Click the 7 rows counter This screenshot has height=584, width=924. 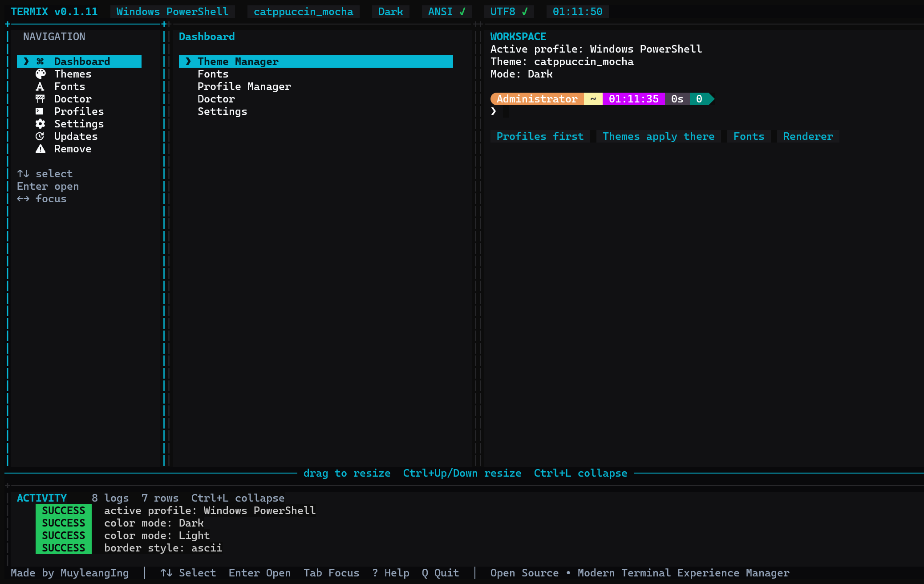coord(160,498)
